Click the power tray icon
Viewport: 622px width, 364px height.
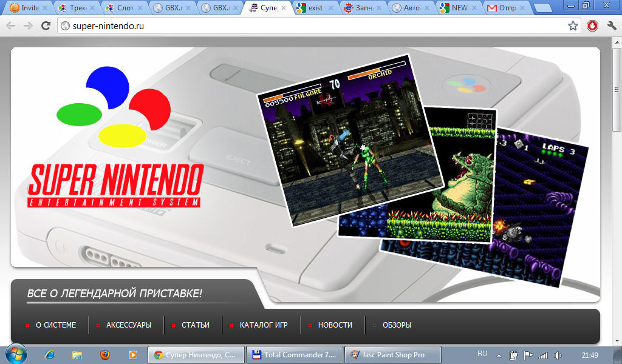pos(513,356)
